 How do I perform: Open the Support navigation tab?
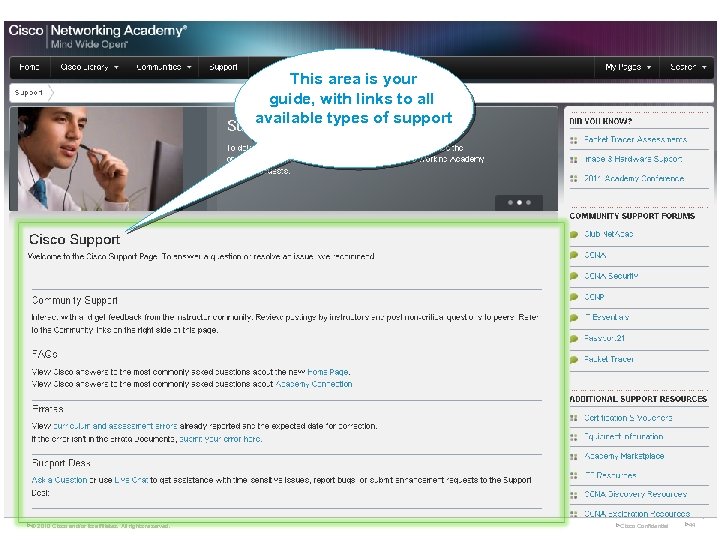click(x=223, y=67)
